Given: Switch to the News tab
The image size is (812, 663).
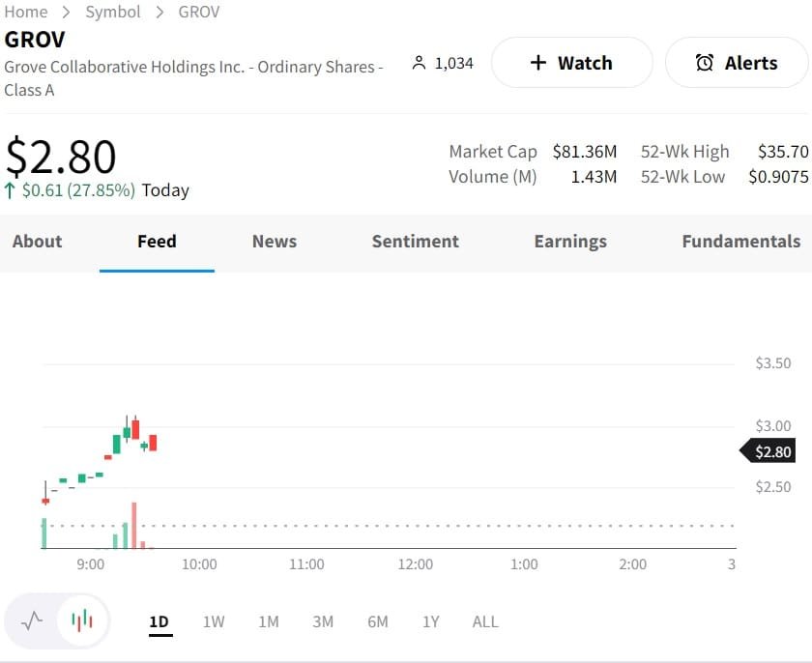Looking at the screenshot, I should [274, 242].
